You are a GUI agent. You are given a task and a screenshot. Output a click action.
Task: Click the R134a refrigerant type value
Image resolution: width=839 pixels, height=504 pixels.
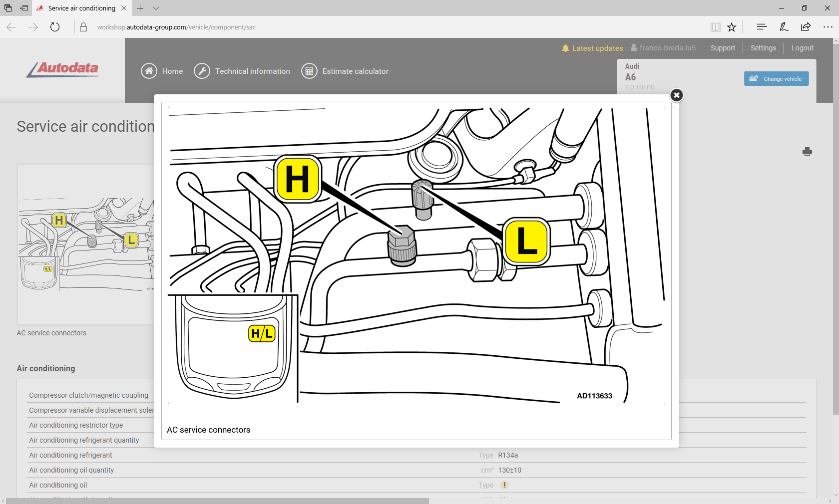[508, 455]
